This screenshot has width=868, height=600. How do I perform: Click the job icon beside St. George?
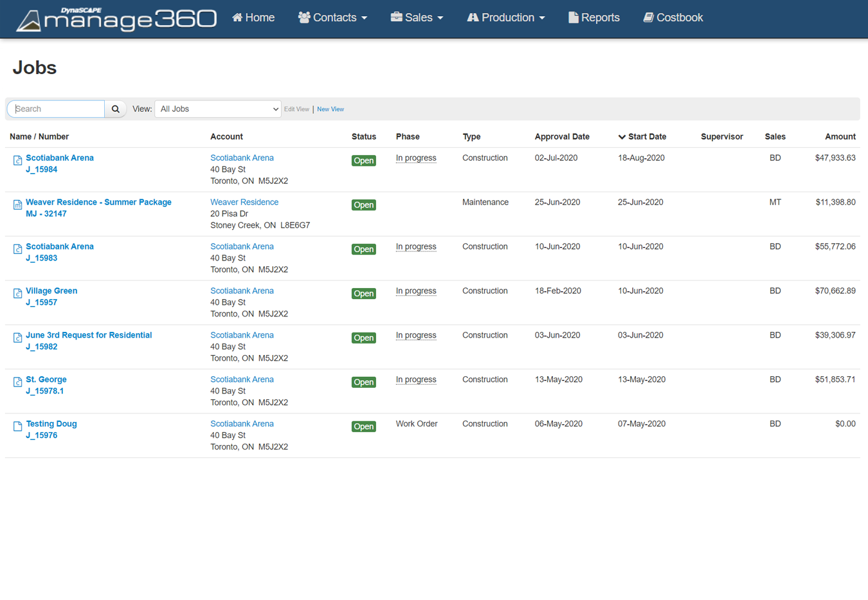tap(17, 383)
